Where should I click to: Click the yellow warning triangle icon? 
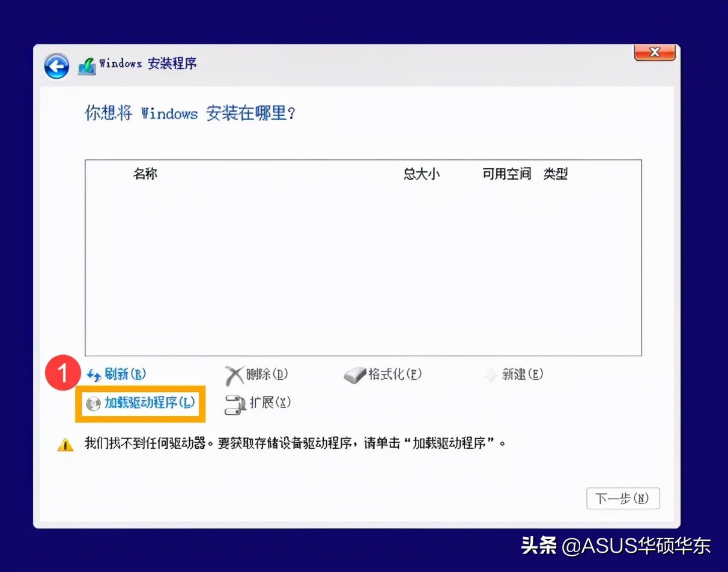tap(65, 444)
